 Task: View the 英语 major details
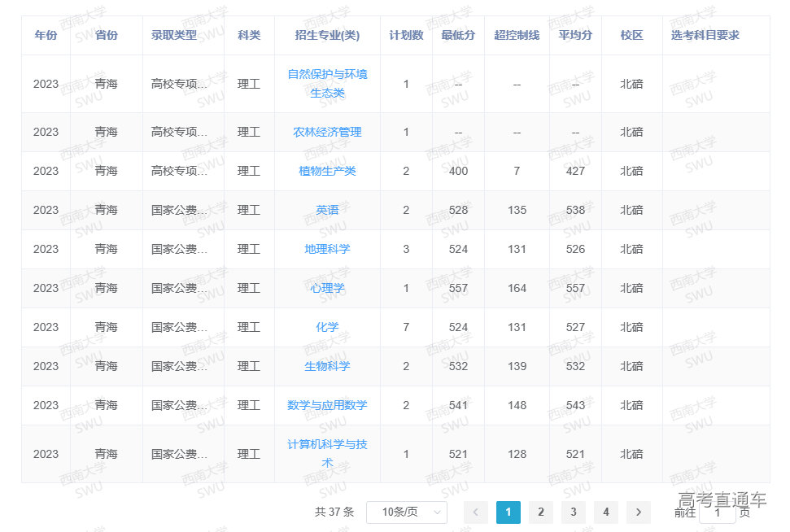point(326,210)
